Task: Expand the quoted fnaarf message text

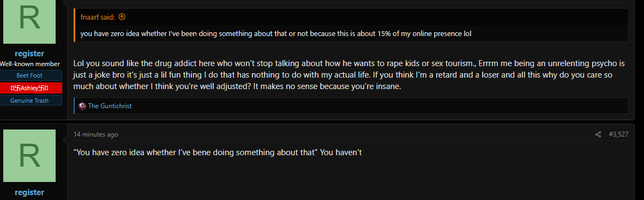Action: (276, 34)
